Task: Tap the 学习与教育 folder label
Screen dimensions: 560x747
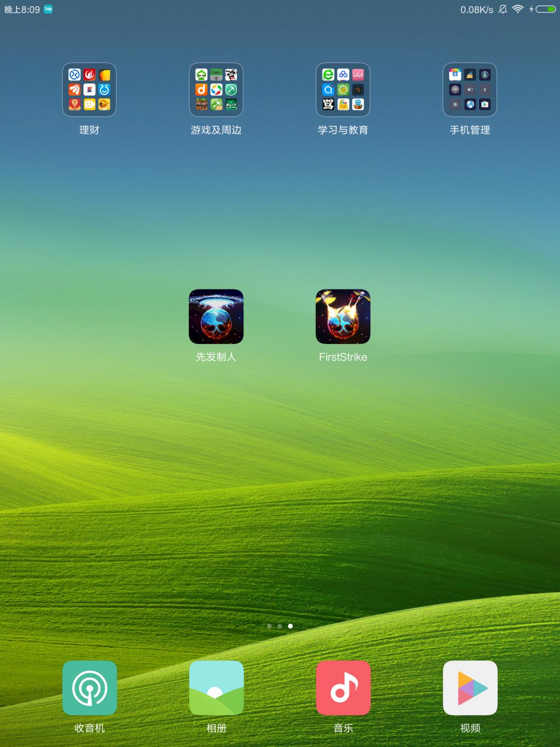Action: tap(343, 130)
